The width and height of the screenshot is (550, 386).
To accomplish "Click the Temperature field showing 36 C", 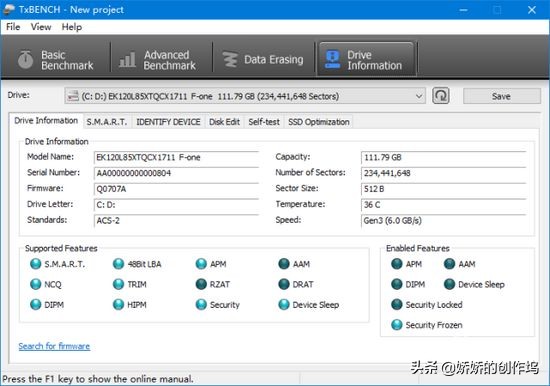I will pos(444,205).
